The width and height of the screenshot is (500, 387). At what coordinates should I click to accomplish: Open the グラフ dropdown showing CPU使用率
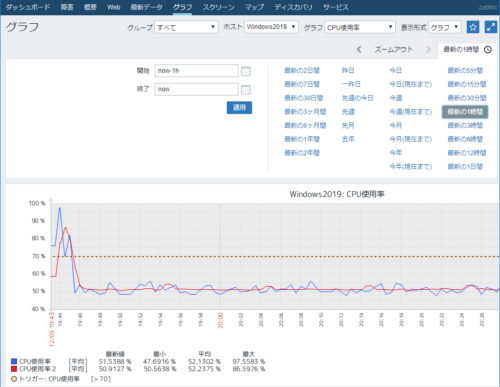click(360, 27)
